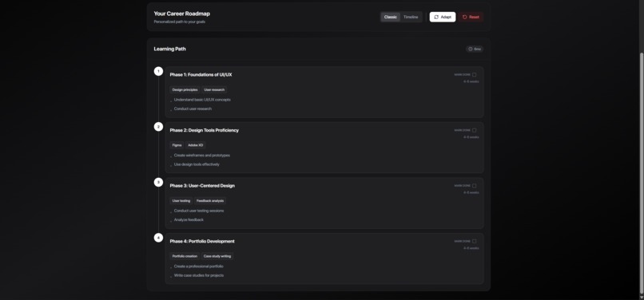Click step marker number 3

coord(158,182)
